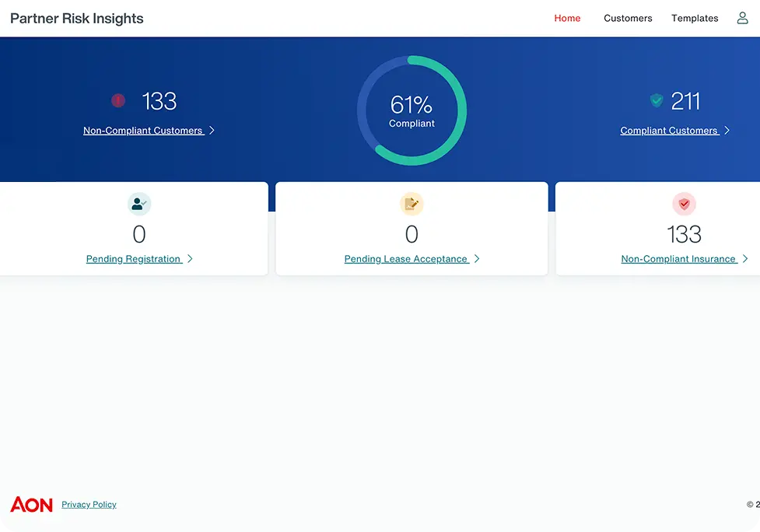Viewport: 760px width, 532px height.
Task: Click the Pending Registration person icon
Action: coord(139,204)
